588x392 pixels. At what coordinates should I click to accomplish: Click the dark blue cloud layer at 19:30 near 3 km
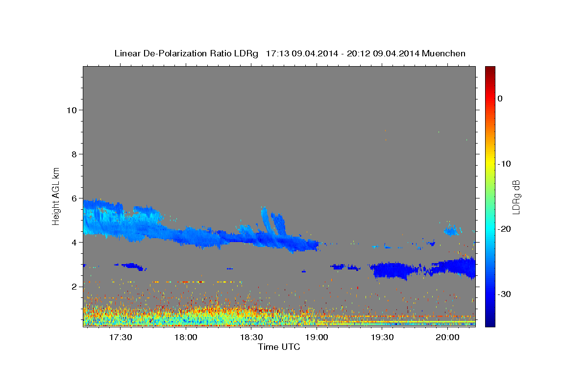click(x=391, y=270)
